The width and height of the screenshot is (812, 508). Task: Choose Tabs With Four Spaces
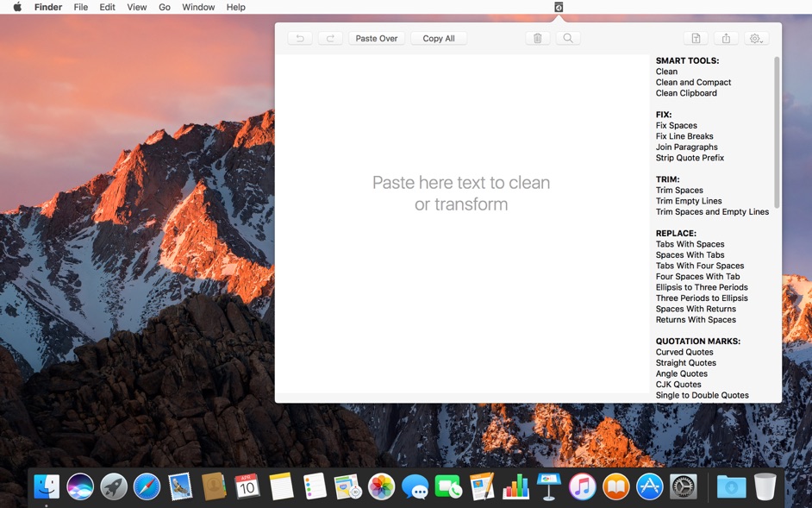coord(699,266)
